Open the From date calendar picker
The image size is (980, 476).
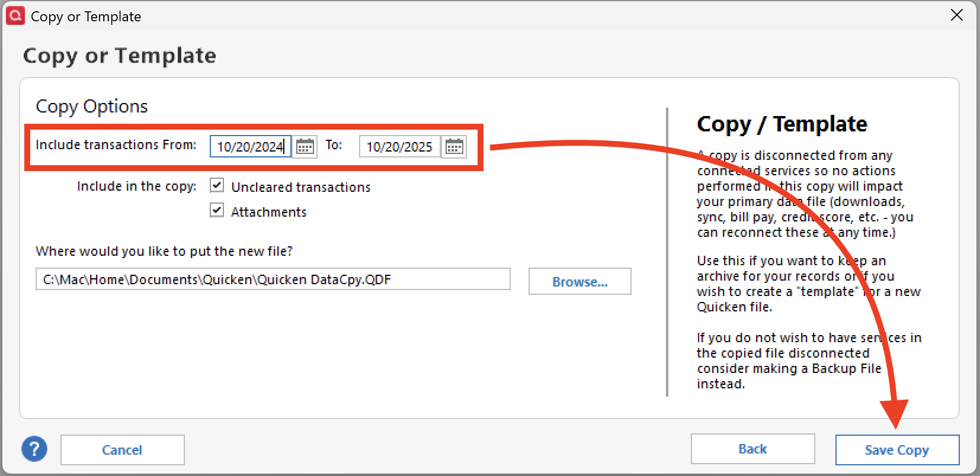click(x=305, y=147)
